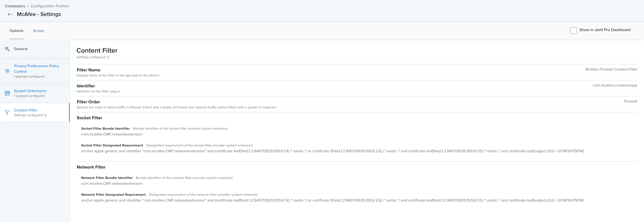This screenshot has height=222, width=644.
Task: Click the Socket Filter heading
Action: (x=89, y=118)
